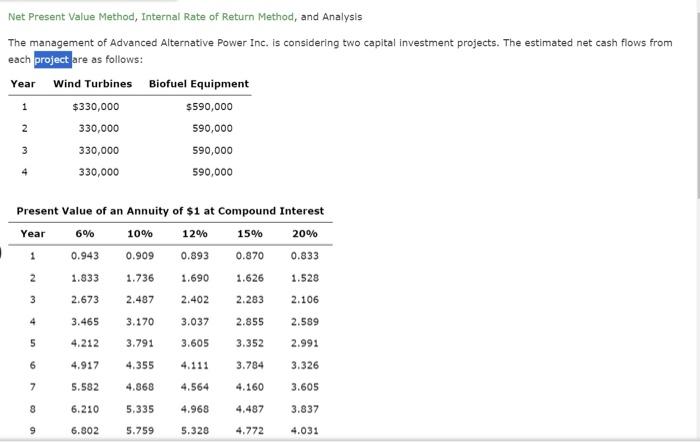Click the value 4.868 in year 7 row
Viewport: 700px width, 442px height.
(x=140, y=387)
